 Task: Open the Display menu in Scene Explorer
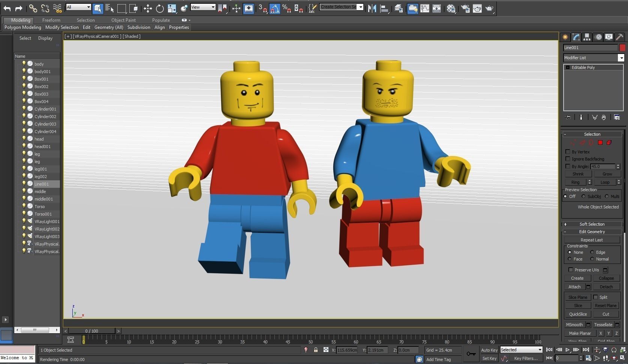(x=45, y=38)
